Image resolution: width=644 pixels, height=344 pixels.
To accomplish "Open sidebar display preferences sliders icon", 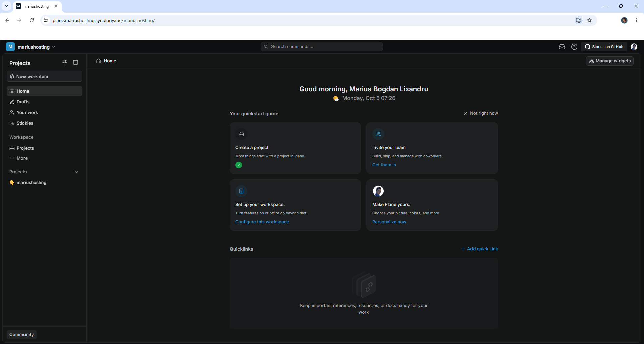I will pyautogui.click(x=65, y=62).
